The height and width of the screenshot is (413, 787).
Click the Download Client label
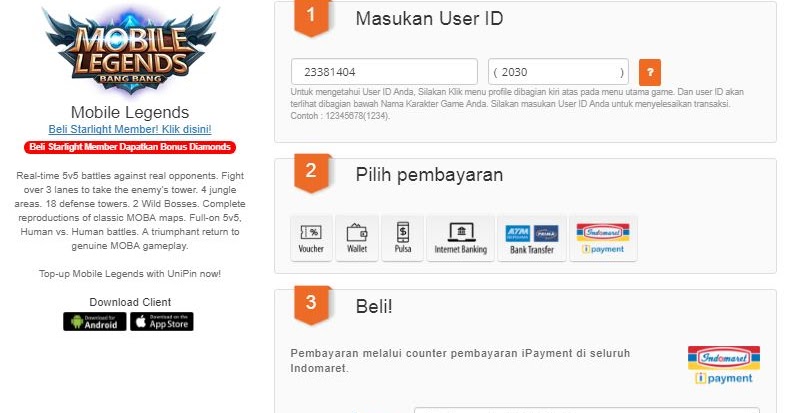pos(130,302)
